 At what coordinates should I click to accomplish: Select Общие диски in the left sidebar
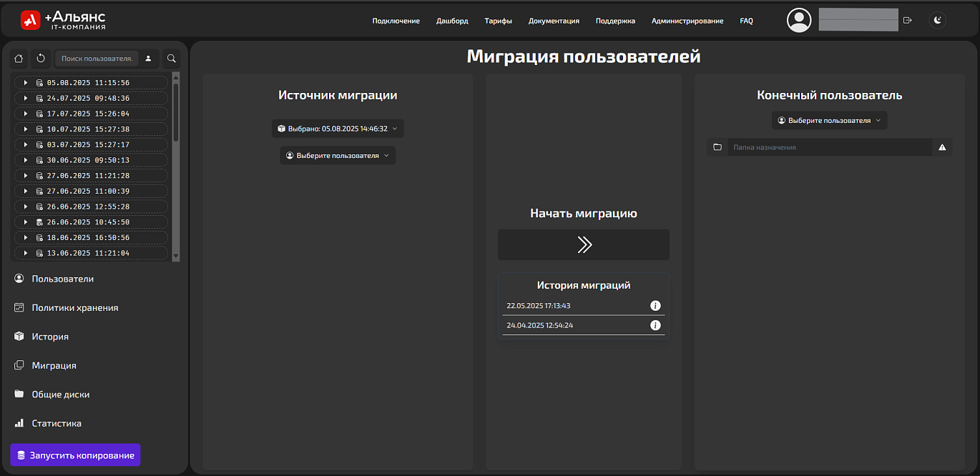point(60,394)
